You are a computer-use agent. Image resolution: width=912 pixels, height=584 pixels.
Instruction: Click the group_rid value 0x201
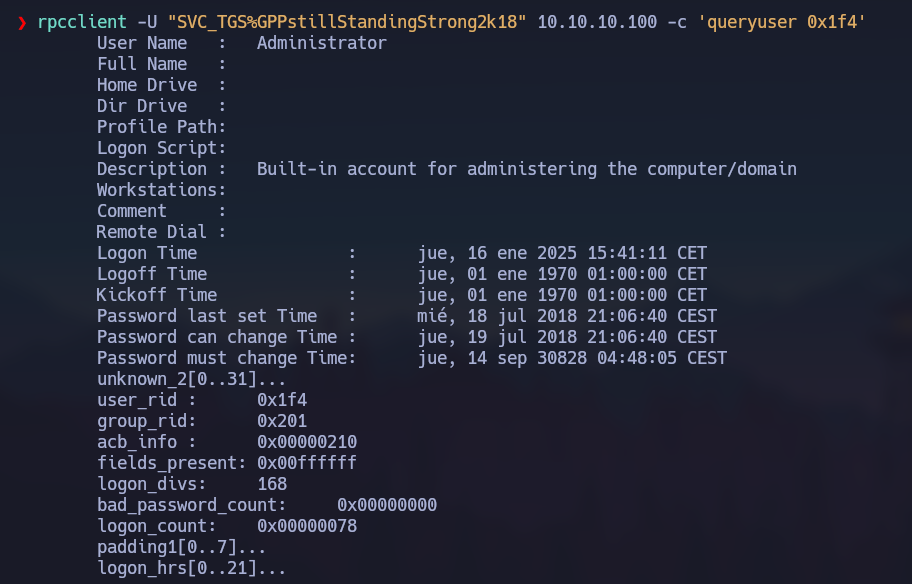(282, 421)
